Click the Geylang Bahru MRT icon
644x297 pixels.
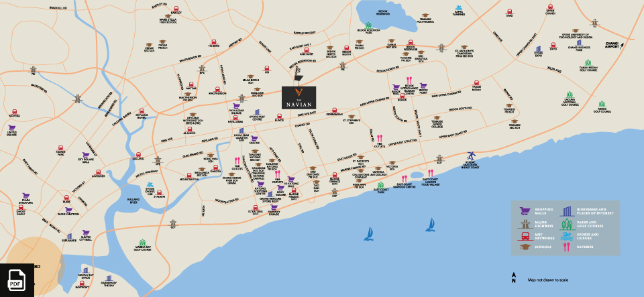coord(142,111)
